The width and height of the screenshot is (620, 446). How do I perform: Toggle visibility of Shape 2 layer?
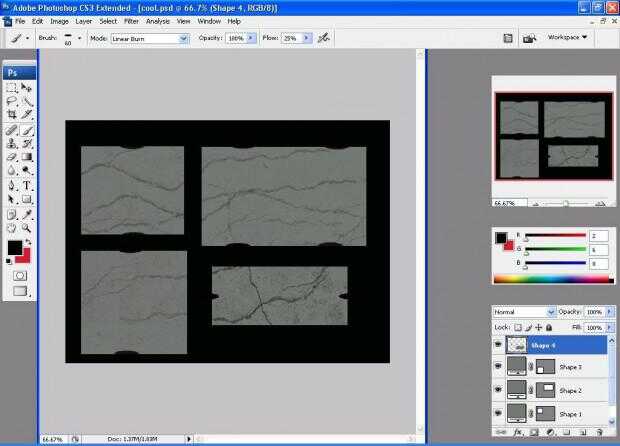pos(499,390)
